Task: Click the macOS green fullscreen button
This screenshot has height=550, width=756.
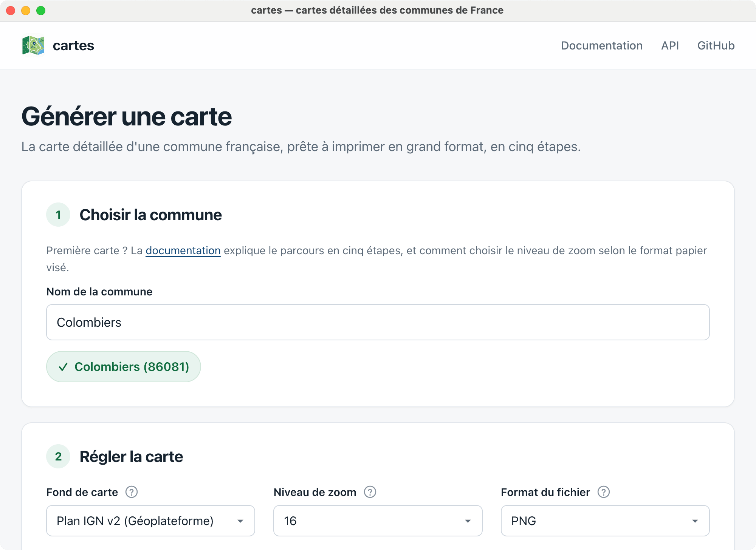Action: click(x=41, y=11)
